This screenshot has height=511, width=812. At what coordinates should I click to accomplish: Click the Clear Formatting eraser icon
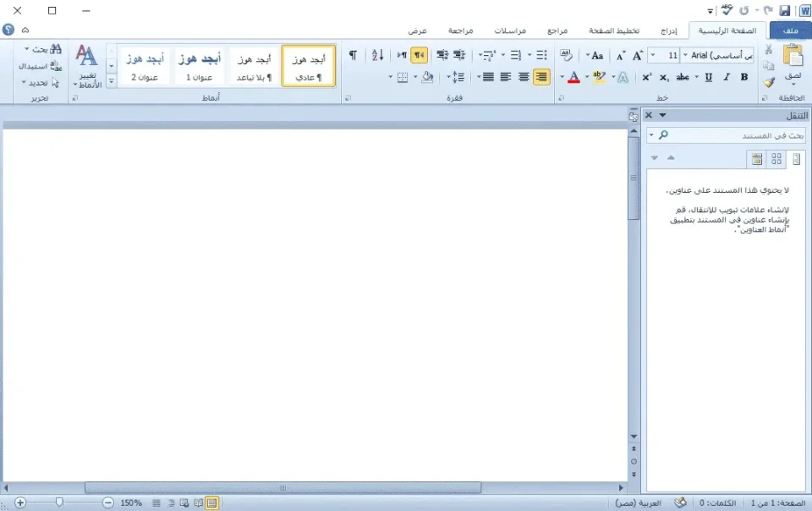coord(566,56)
